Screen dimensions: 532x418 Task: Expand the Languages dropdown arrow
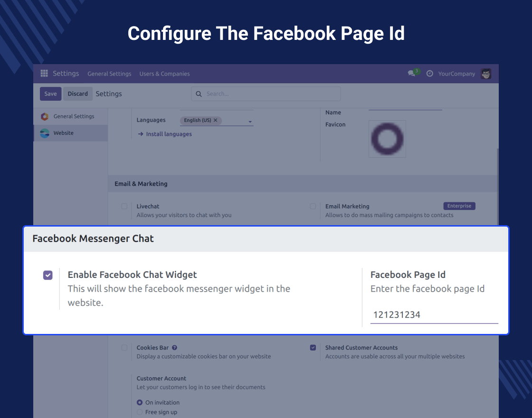coord(250,122)
